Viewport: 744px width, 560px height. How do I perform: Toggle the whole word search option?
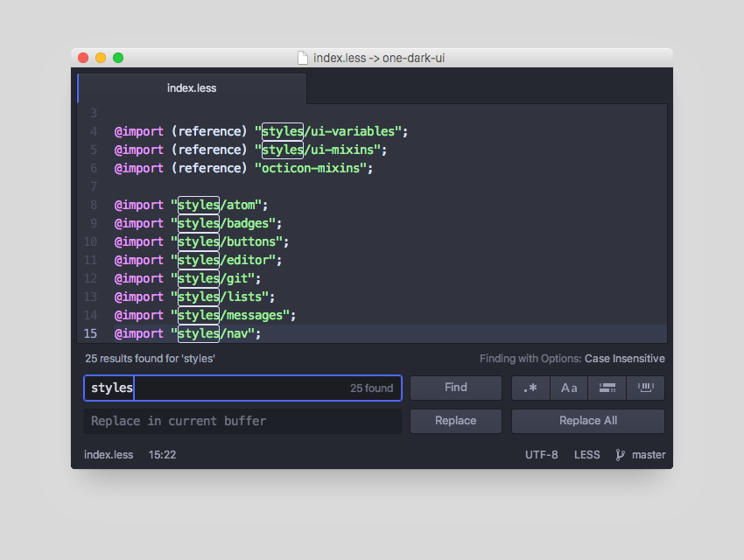646,388
